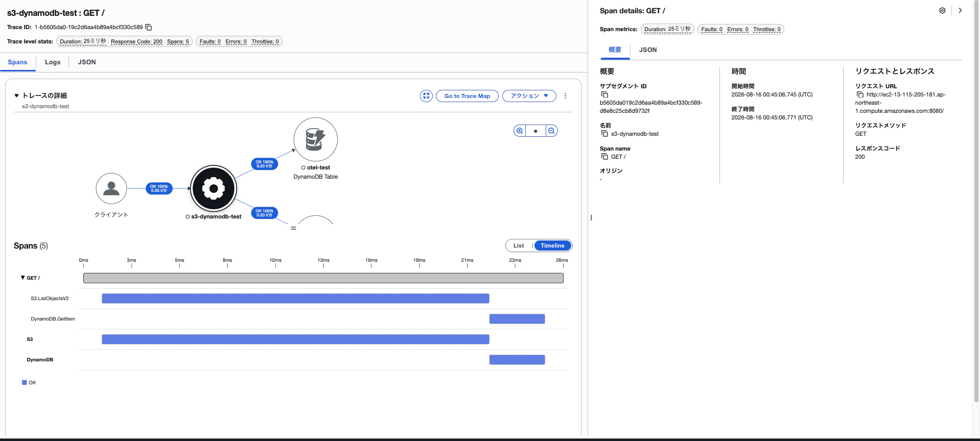Zoom in on the trace map
The width and height of the screenshot is (980, 441).
tap(520, 131)
